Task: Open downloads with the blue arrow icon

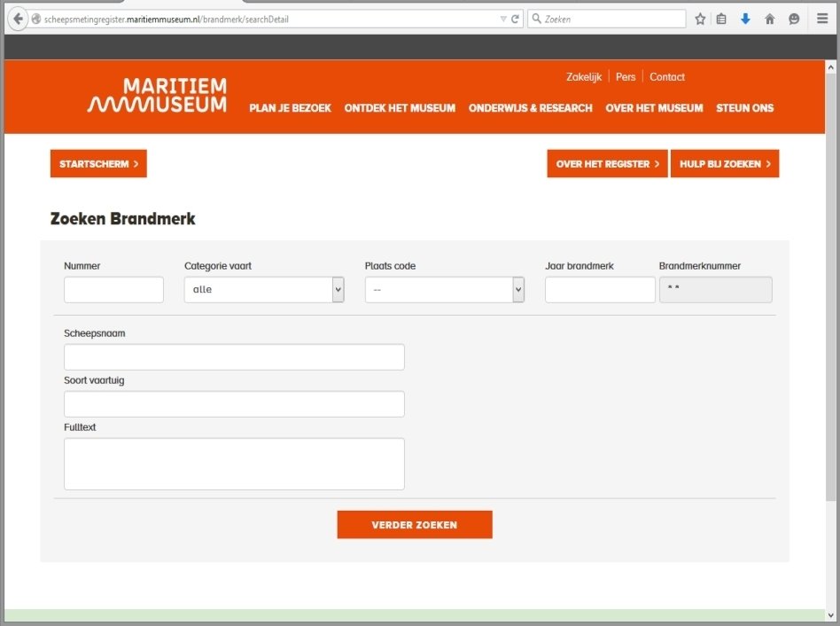Action: (745, 20)
